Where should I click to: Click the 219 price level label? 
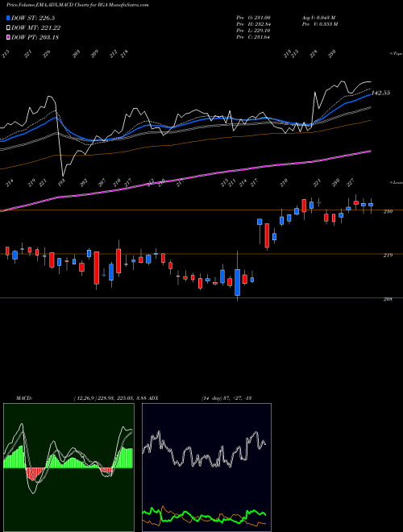click(x=388, y=256)
